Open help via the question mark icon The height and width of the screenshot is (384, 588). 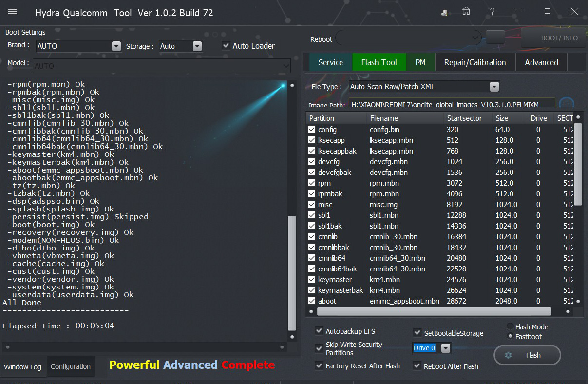click(493, 11)
